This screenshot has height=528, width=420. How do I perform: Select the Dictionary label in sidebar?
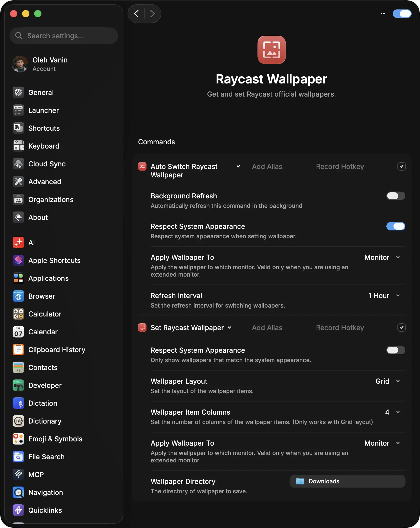click(x=45, y=421)
